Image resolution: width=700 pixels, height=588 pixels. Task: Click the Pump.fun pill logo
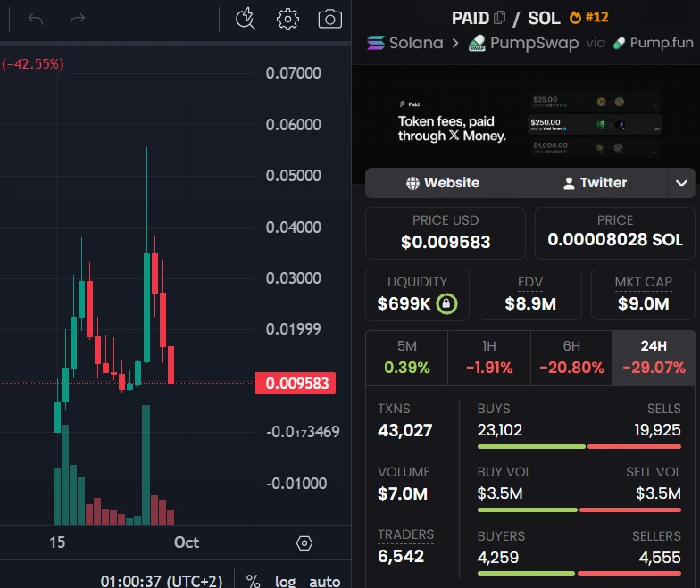[x=620, y=43]
